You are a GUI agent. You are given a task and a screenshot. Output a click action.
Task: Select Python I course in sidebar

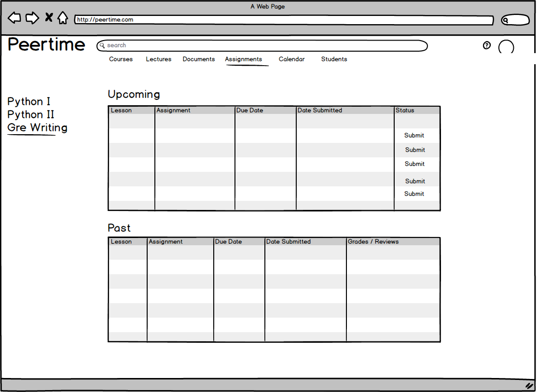coord(29,102)
